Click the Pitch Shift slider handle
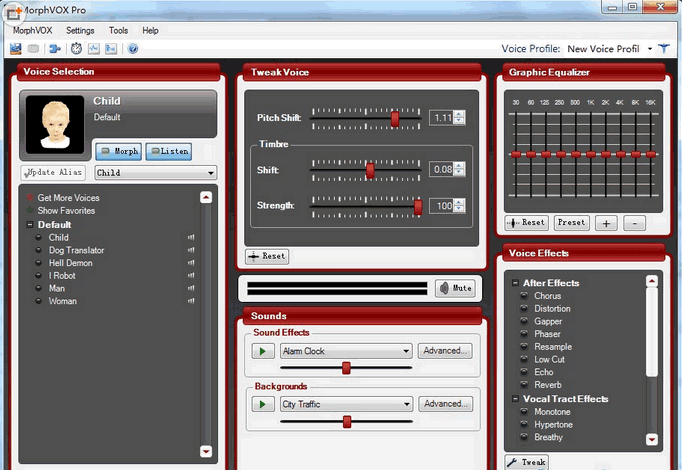682x470 pixels. click(x=395, y=118)
